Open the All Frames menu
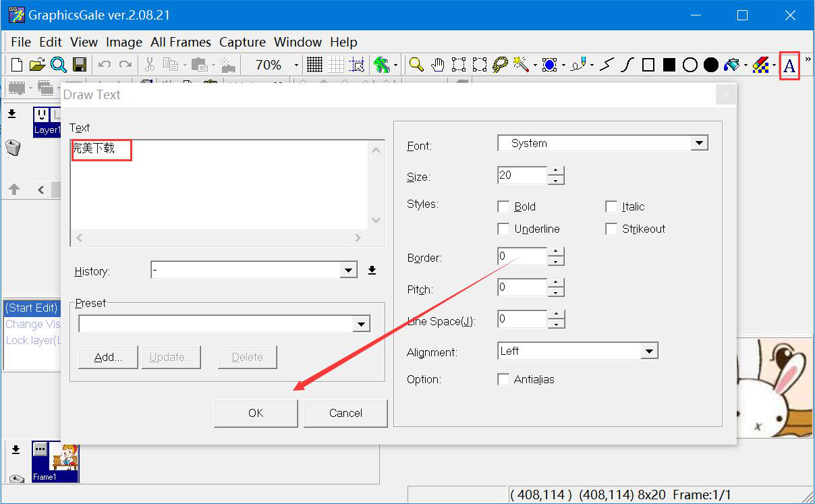Image resolution: width=815 pixels, height=504 pixels. [181, 42]
